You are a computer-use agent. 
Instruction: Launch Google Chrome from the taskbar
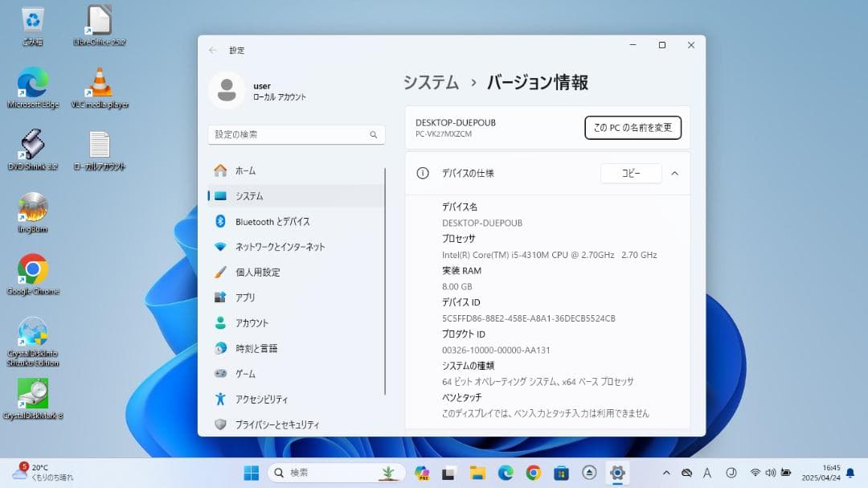click(534, 473)
